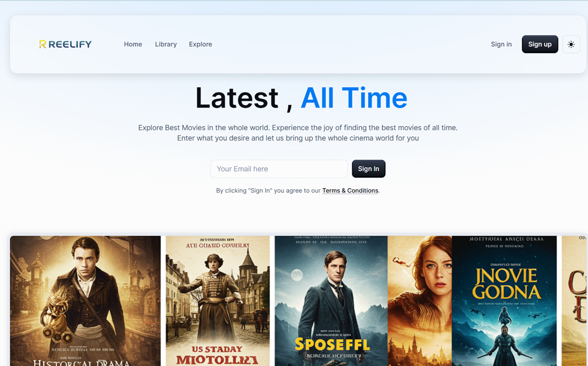
Task: Select the Jnovie Godna movie poster
Action: click(x=504, y=301)
